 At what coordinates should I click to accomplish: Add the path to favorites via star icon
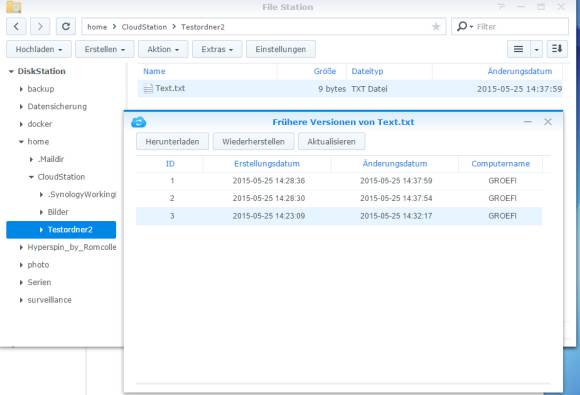pyautogui.click(x=436, y=27)
